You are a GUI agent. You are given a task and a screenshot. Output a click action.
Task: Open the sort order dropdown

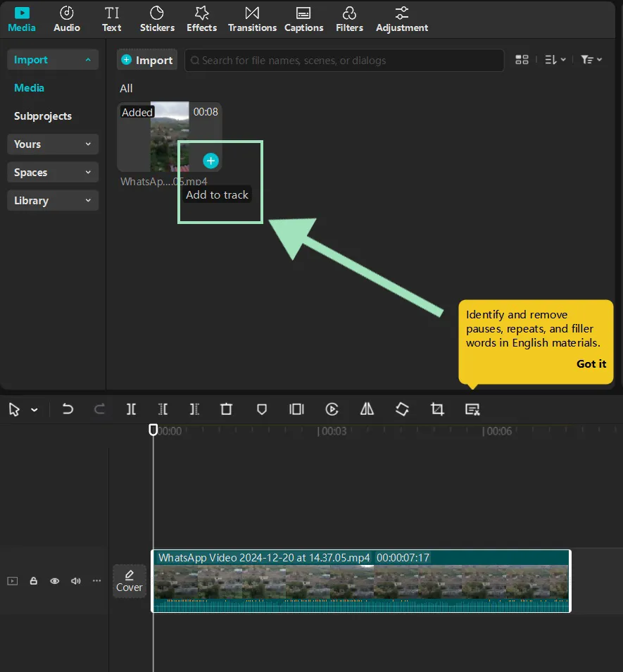[555, 60]
